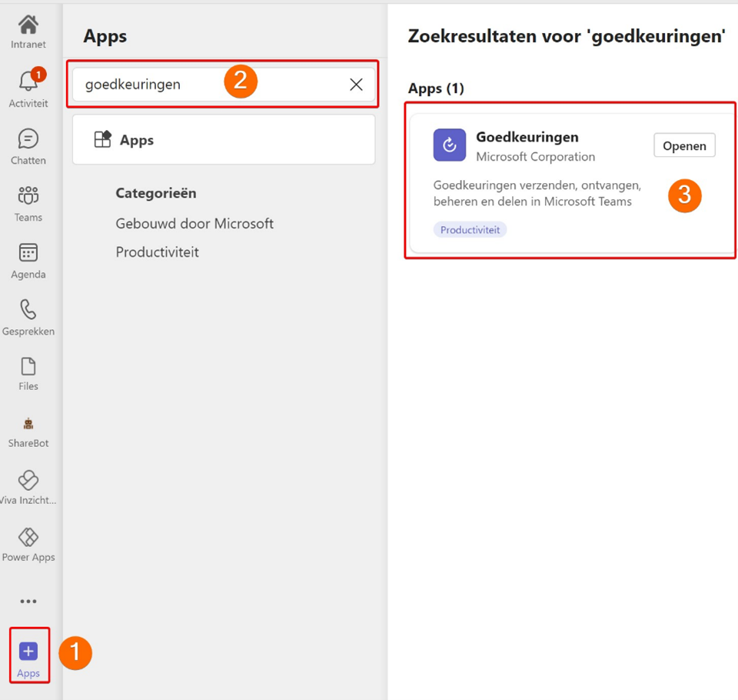Image resolution: width=738 pixels, height=700 pixels.
Task: Open the Agenda calendar icon
Action: pos(28,255)
